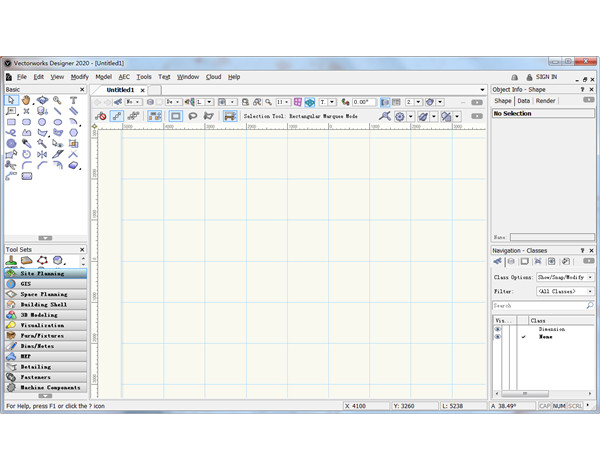Click the Tool Sets scroll-down arrow
601x466 pixels.
(x=83, y=264)
